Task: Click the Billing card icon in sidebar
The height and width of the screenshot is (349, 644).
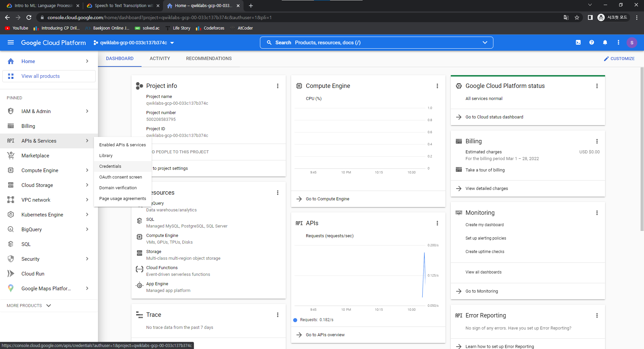Action: click(11, 126)
